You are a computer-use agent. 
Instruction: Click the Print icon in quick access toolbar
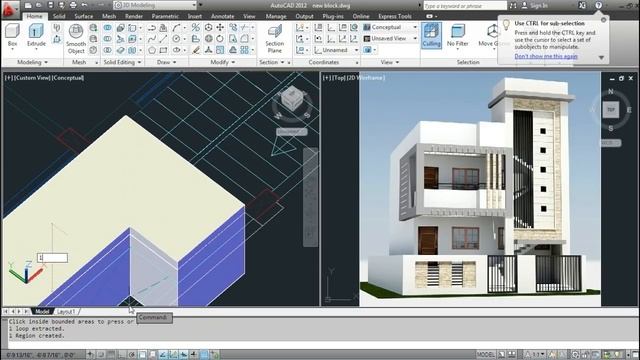(73, 5)
